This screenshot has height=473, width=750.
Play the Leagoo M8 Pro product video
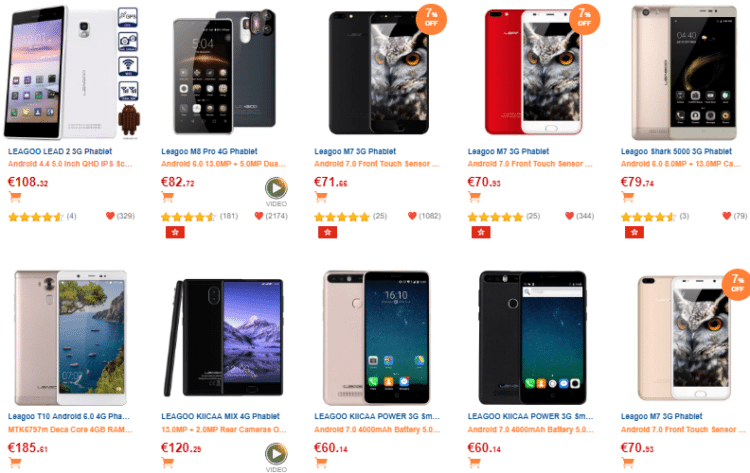(x=276, y=188)
